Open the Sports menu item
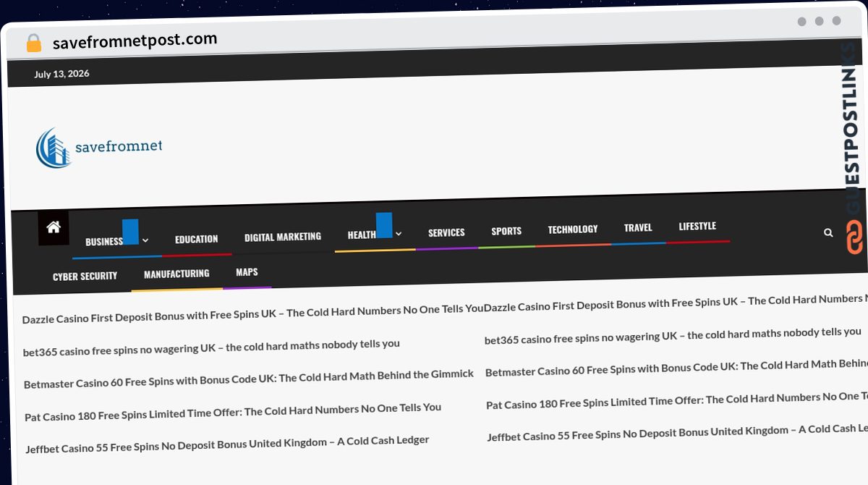This screenshot has height=485, width=868. point(506,231)
